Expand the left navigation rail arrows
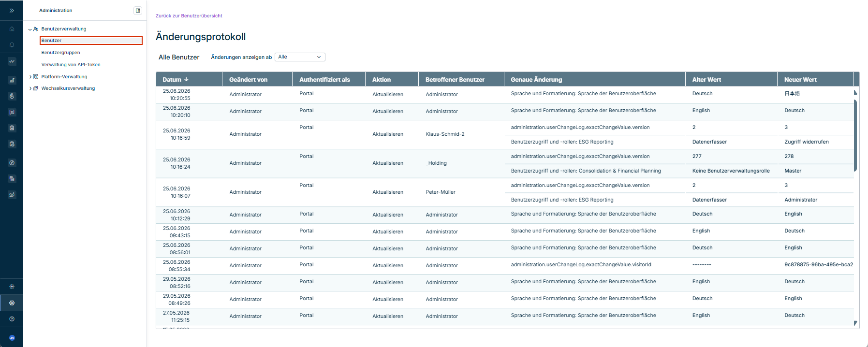Viewport: 868px width, 347px height. (12, 10)
